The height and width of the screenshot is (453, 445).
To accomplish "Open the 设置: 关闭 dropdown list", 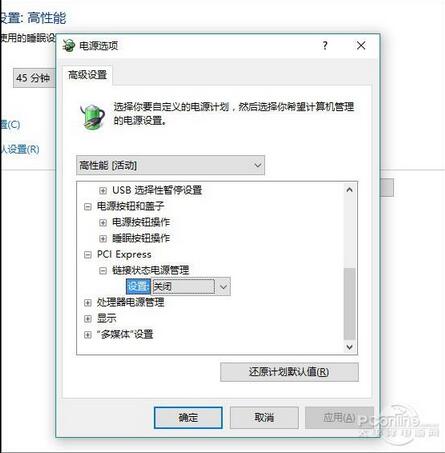I will (191, 287).
